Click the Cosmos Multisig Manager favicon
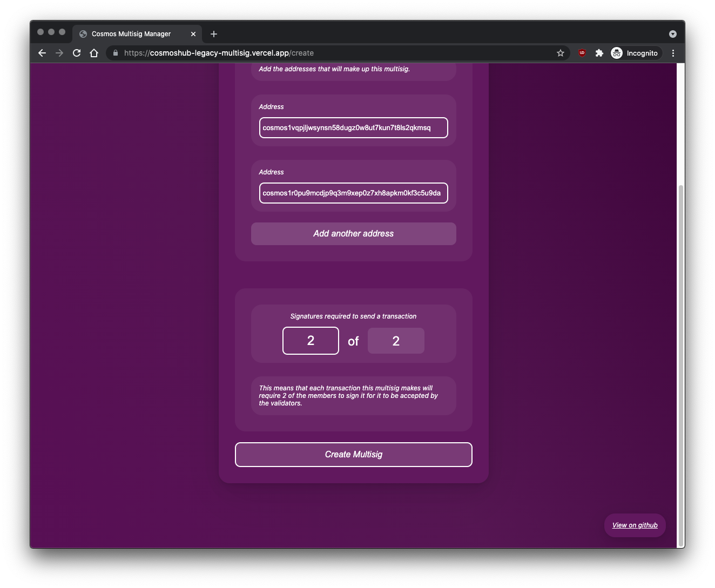 pos(83,33)
